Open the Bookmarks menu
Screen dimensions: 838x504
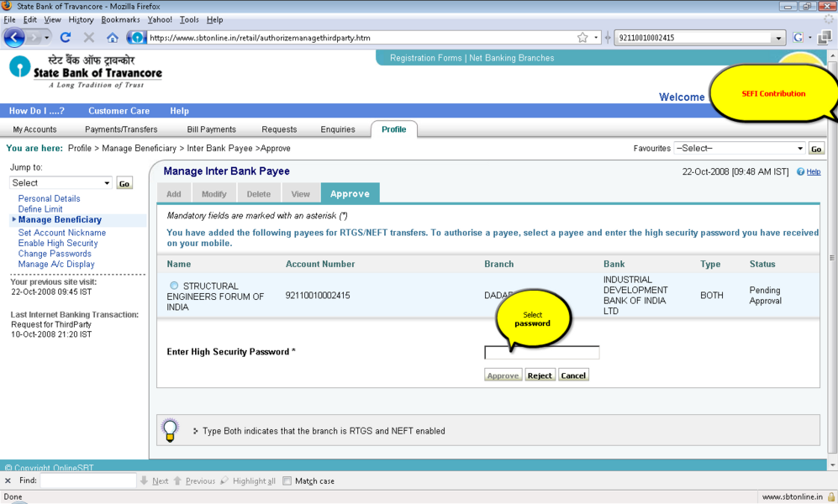[120, 19]
